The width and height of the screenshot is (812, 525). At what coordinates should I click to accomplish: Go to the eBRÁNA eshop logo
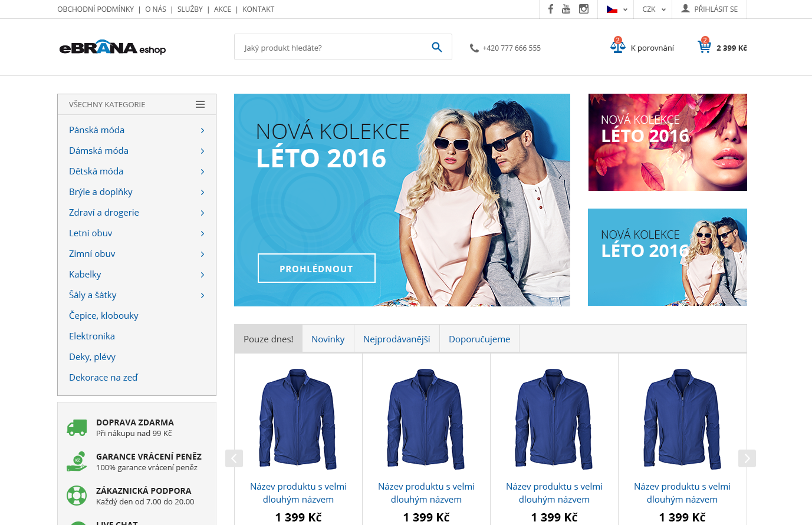(113, 48)
